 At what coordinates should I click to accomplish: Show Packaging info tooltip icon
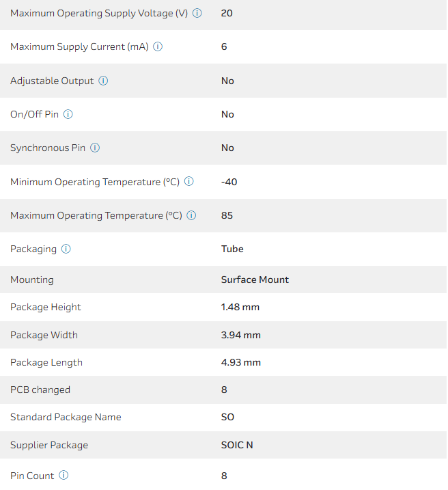[66, 249]
